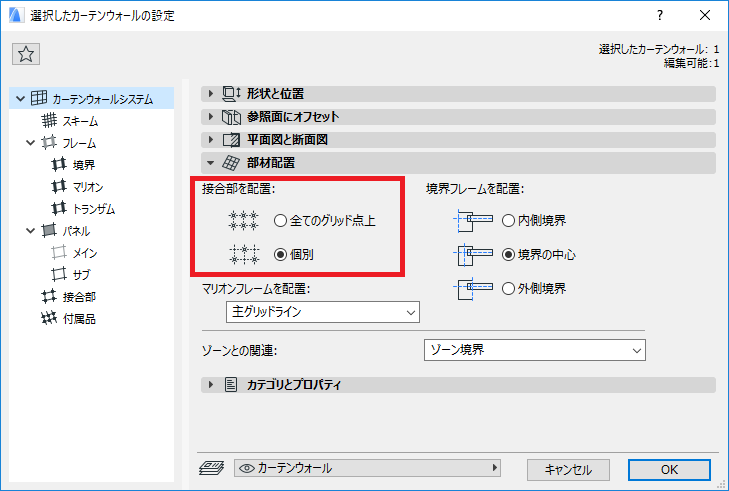Screen dimensions: 729x491
Task: Click the sub panel icon beside サブ
Action: [59, 274]
